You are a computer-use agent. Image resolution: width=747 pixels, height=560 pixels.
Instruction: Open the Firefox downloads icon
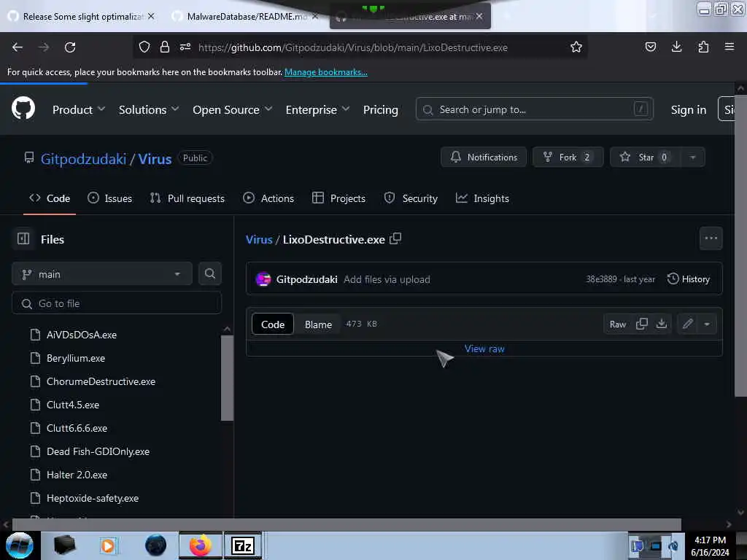point(676,47)
